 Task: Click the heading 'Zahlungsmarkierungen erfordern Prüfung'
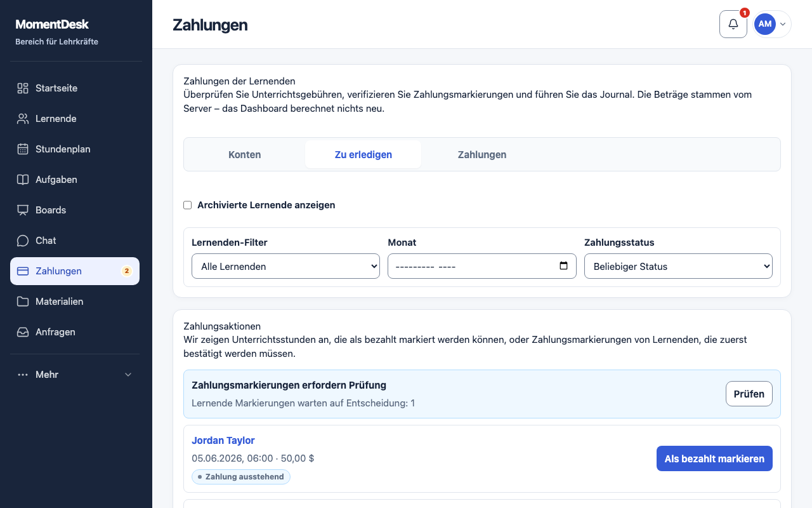point(289,385)
